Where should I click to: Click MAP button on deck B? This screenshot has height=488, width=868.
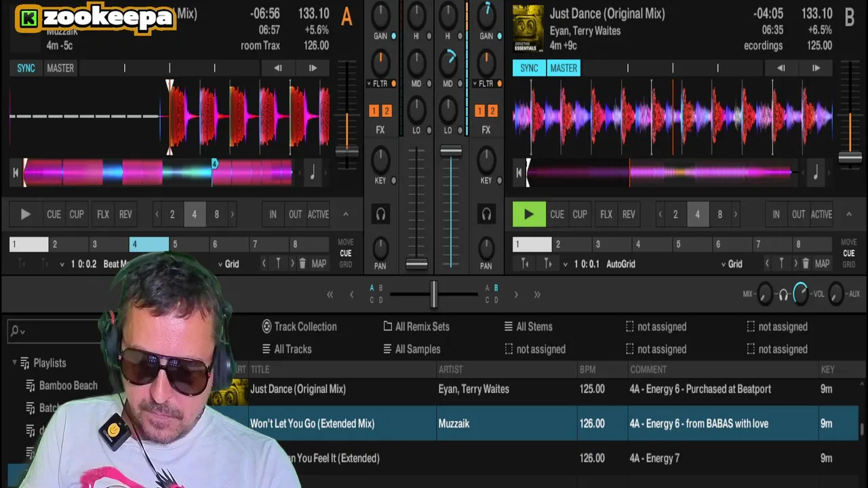click(x=822, y=264)
